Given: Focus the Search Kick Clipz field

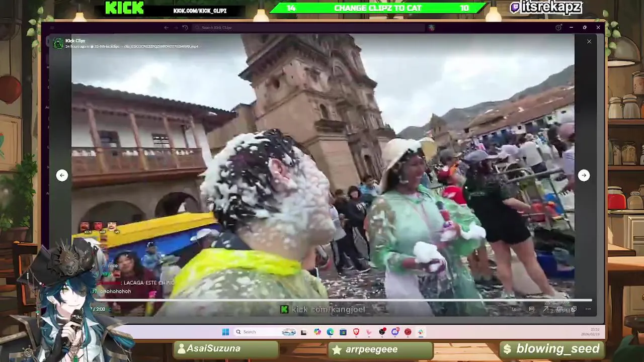Looking at the screenshot, I should pos(309,28).
